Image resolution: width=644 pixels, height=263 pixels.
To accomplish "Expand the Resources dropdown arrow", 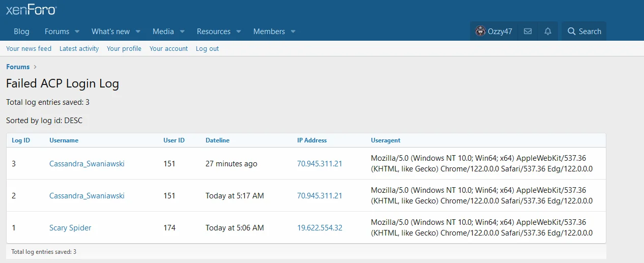I will [x=239, y=32].
